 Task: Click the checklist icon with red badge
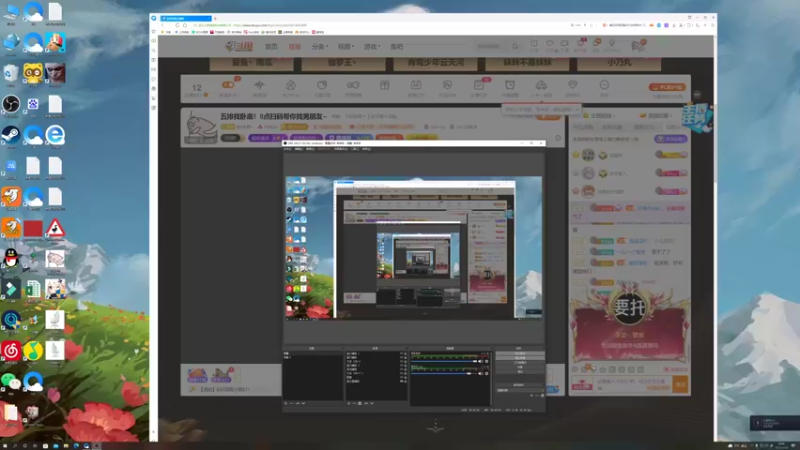tap(479, 85)
